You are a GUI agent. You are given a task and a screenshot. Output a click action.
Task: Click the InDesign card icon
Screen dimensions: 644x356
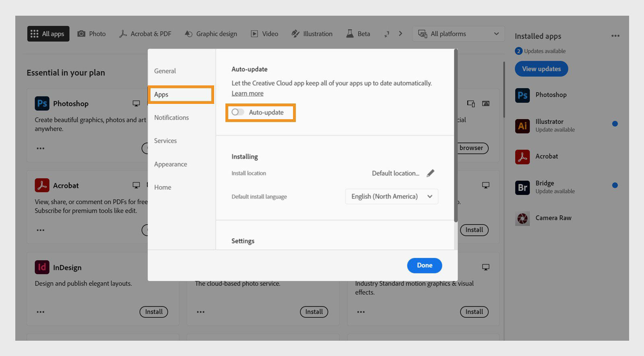tap(42, 267)
